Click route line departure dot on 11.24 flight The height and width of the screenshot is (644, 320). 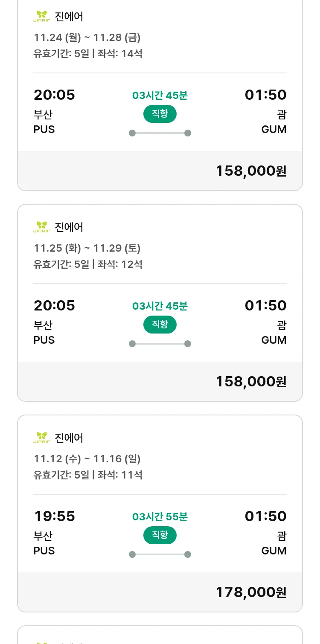132,133
